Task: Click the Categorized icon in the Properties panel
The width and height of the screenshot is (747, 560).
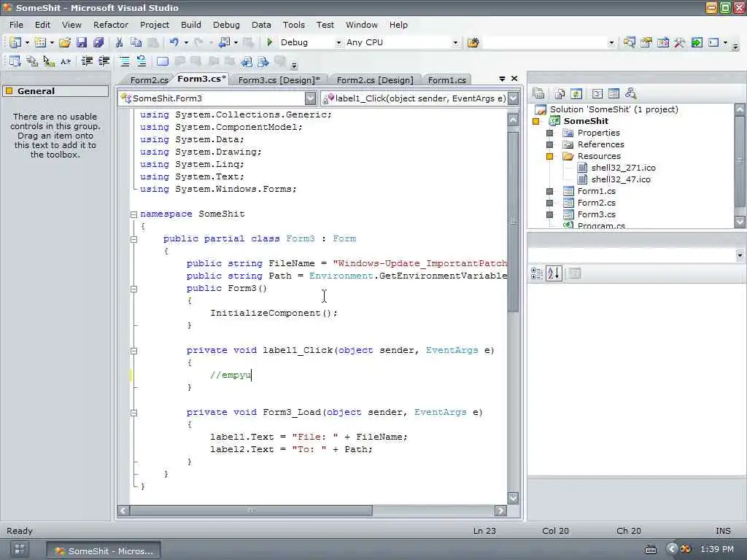Action: coord(536,273)
